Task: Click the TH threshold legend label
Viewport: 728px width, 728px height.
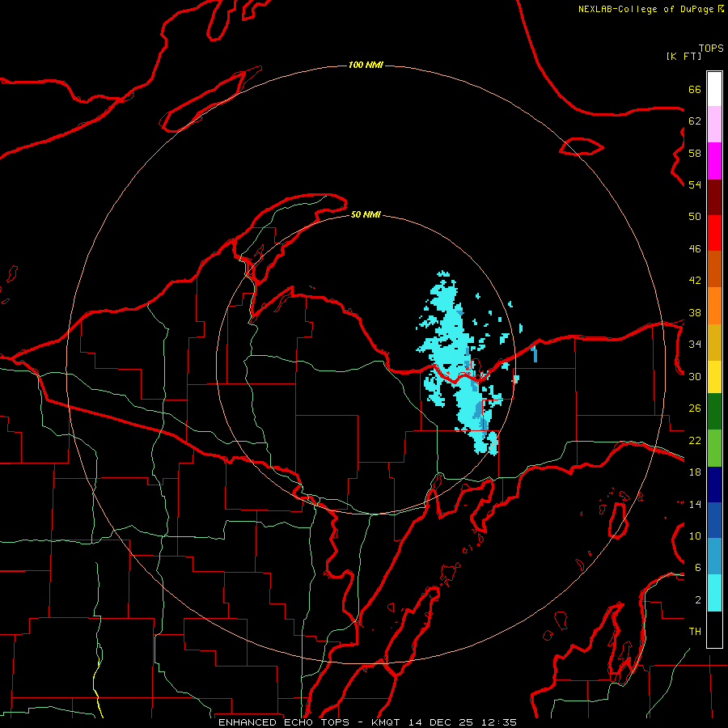Action: coord(695,632)
